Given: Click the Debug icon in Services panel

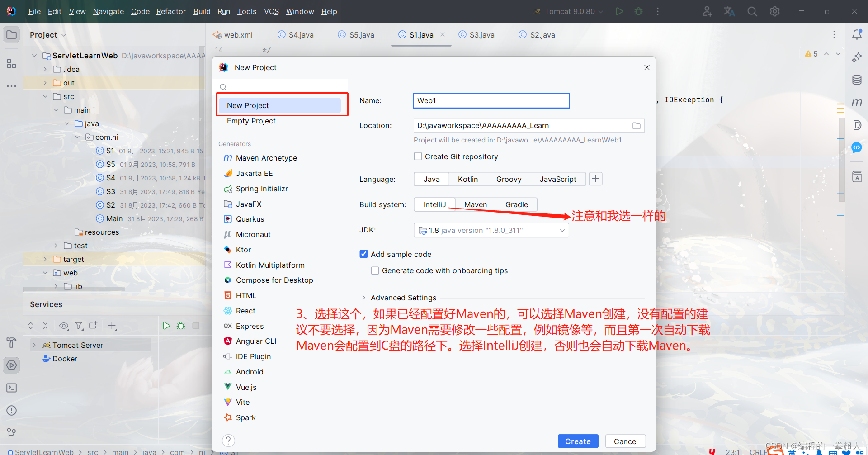Looking at the screenshot, I should [181, 326].
